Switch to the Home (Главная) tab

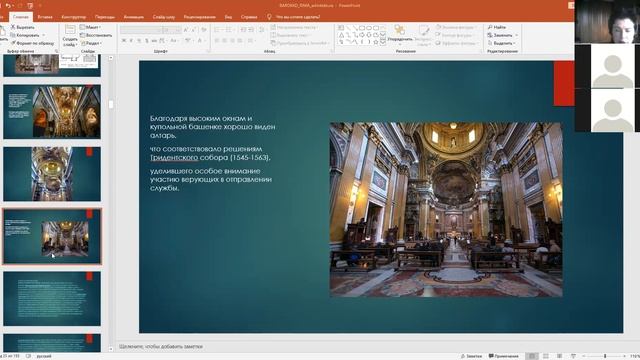(x=21, y=17)
